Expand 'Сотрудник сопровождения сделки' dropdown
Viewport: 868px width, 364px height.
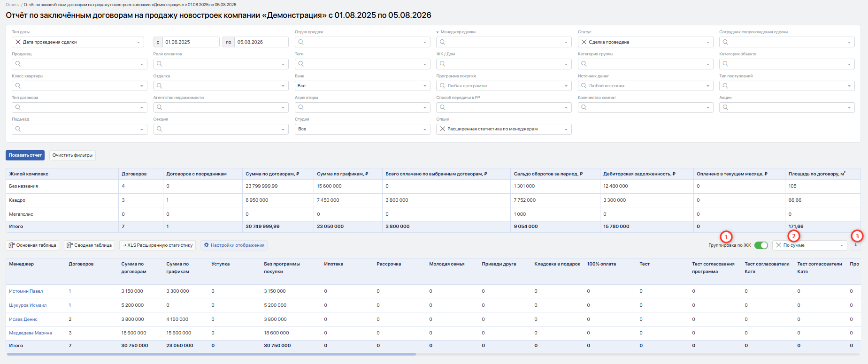point(787,42)
